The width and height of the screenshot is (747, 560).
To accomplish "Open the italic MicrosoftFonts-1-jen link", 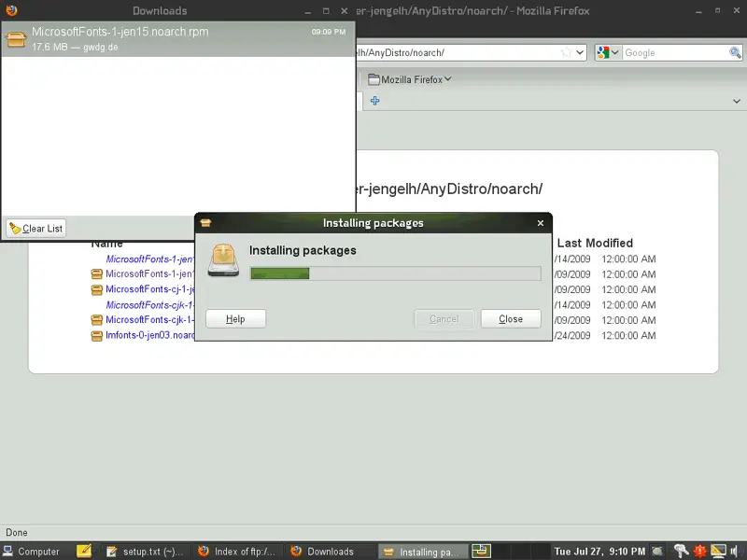I will 149,259.
